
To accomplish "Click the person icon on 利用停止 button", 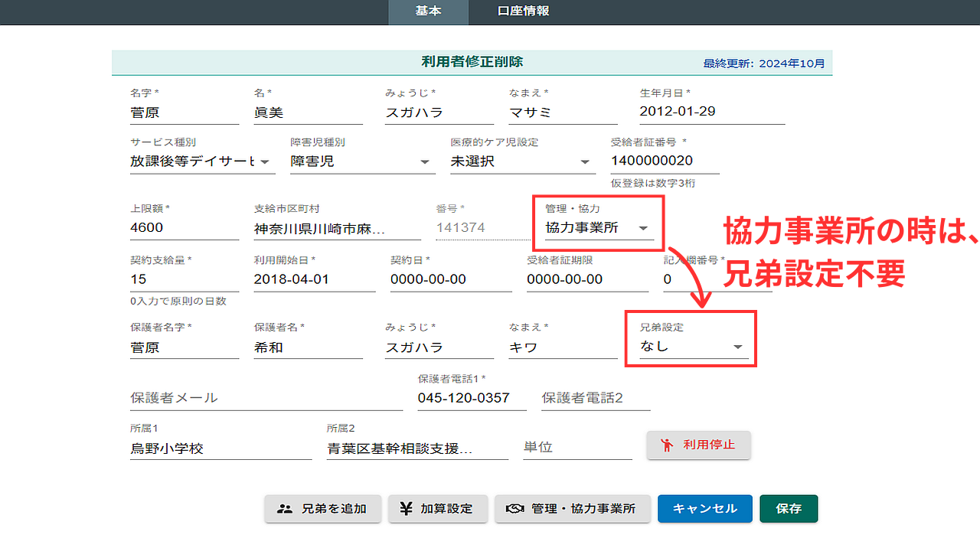I will (667, 445).
